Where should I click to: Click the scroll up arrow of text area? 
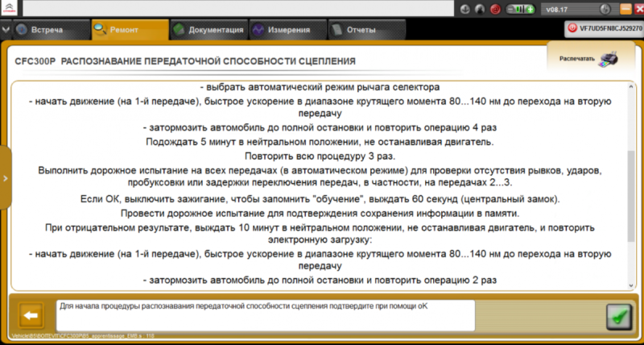631,87
